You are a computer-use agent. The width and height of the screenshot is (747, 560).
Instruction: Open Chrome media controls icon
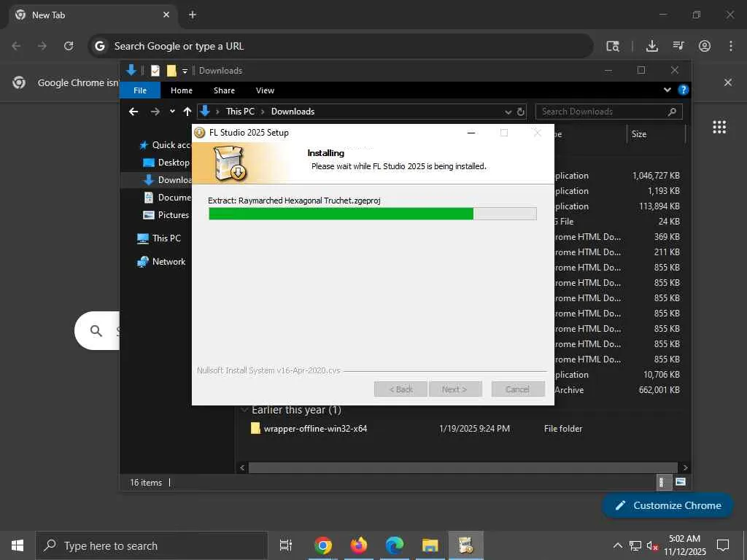coord(678,46)
